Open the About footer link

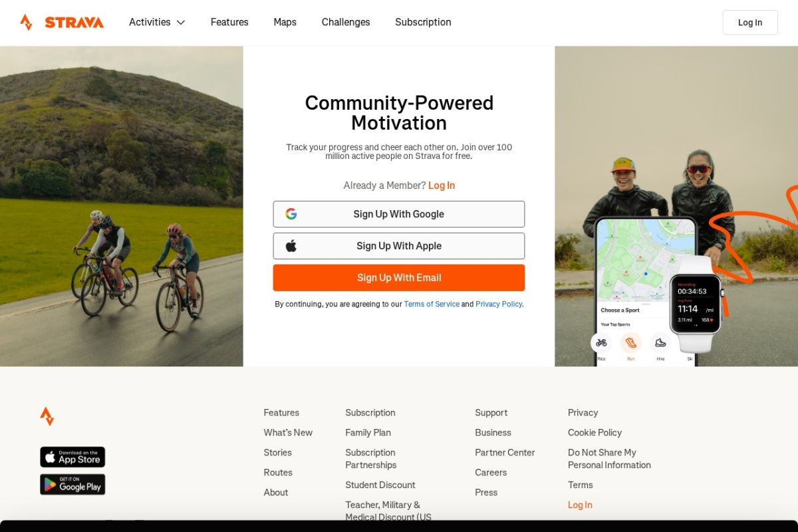(276, 493)
